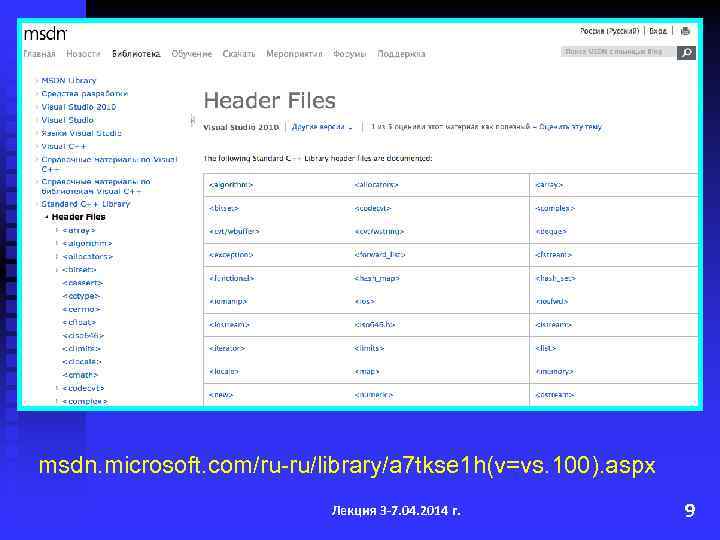
Task: Collapse the Header Files tree node
Action: pyautogui.click(x=46, y=217)
